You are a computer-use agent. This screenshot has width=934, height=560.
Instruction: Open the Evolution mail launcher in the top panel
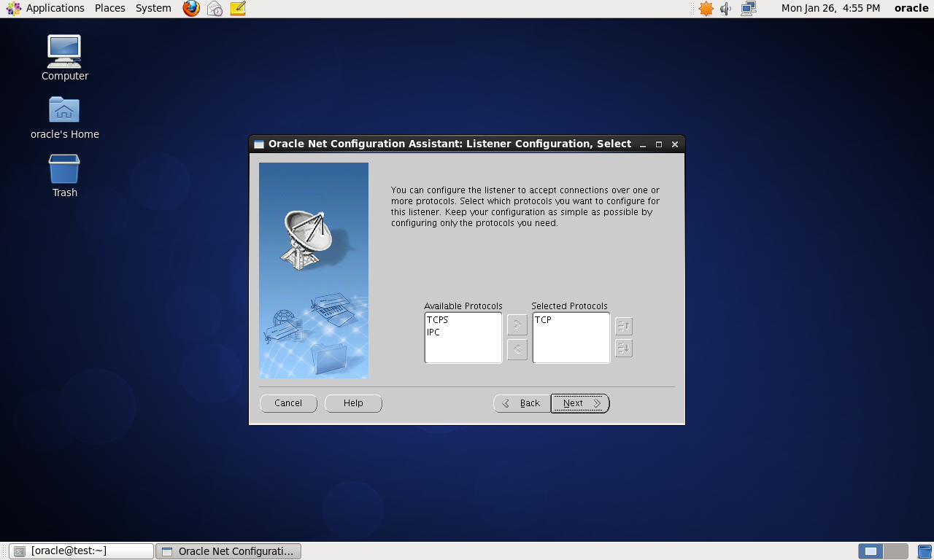215,9
